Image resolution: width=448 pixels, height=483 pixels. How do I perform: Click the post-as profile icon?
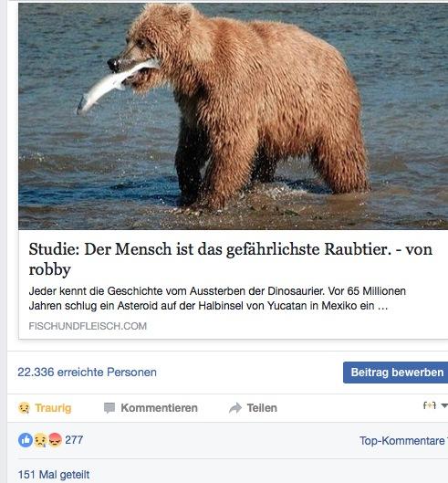coord(430,405)
